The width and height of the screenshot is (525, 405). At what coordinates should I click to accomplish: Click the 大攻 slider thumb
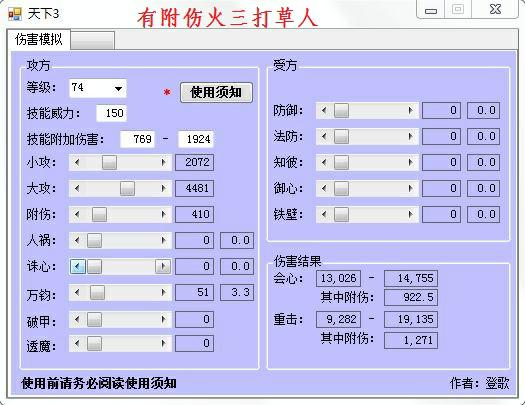click(127, 188)
